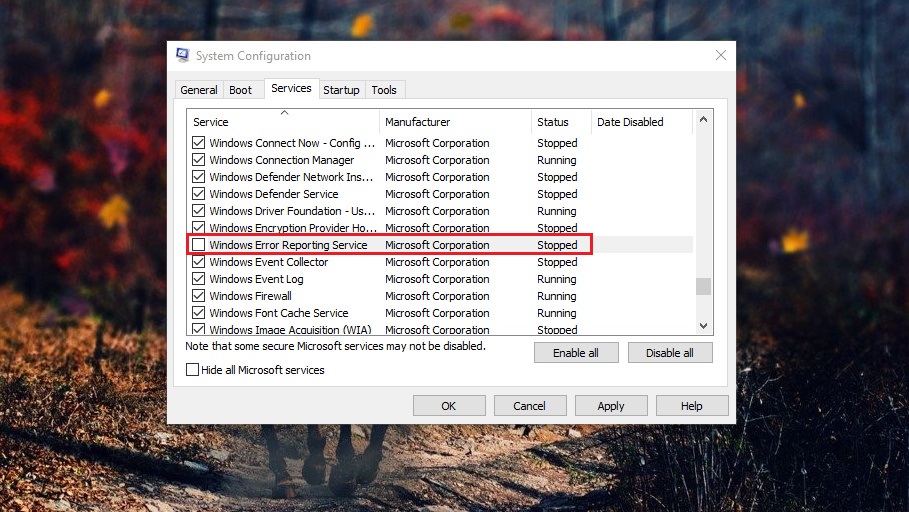Toggle Windows Image Acquisition (WIA) checkbox
This screenshot has width=909, height=512.
click(x=198, y=329)
